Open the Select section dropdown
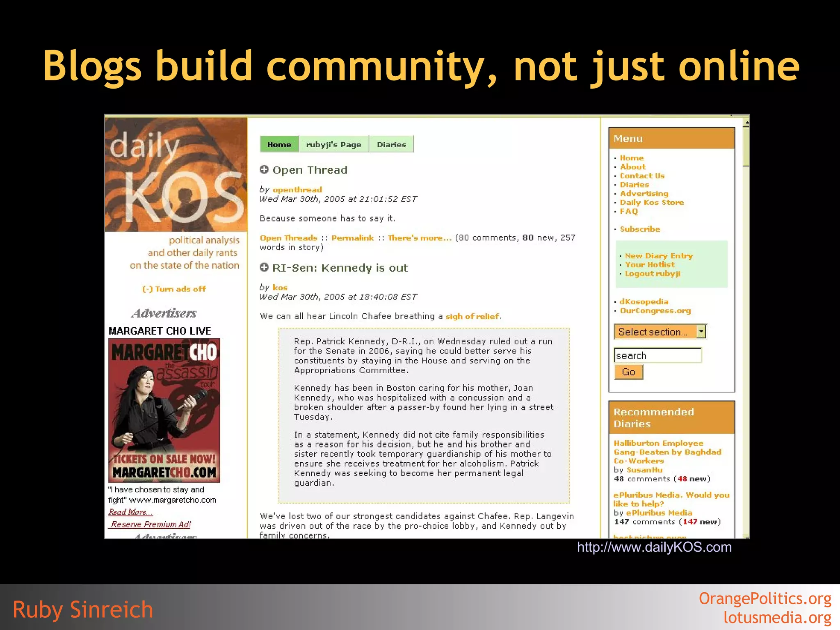Screen dimensions: 840x630 tap(660, 331)
